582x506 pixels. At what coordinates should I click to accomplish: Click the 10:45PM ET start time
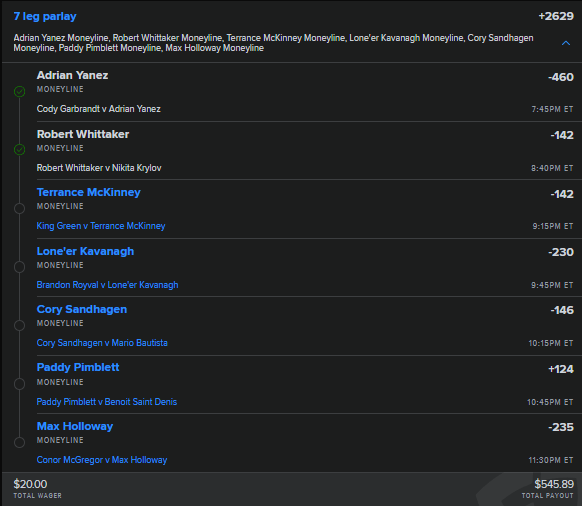click(550, 402)
